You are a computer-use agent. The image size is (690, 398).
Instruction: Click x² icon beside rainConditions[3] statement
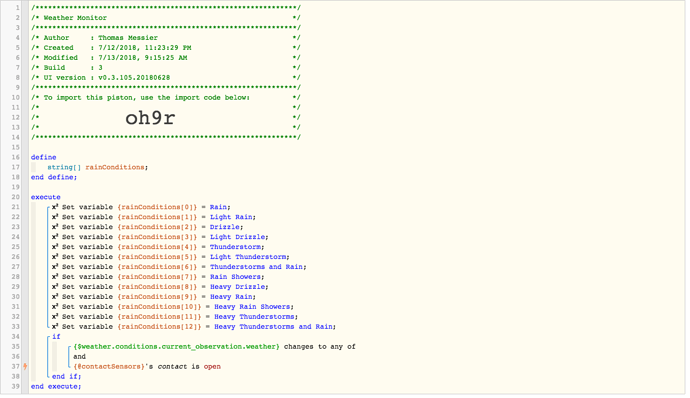coord(55,237)
